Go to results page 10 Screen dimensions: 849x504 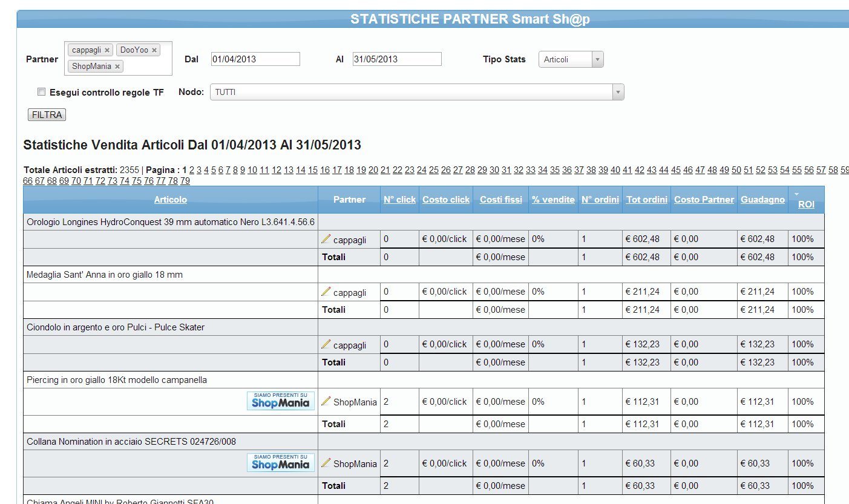pos(252,170)
